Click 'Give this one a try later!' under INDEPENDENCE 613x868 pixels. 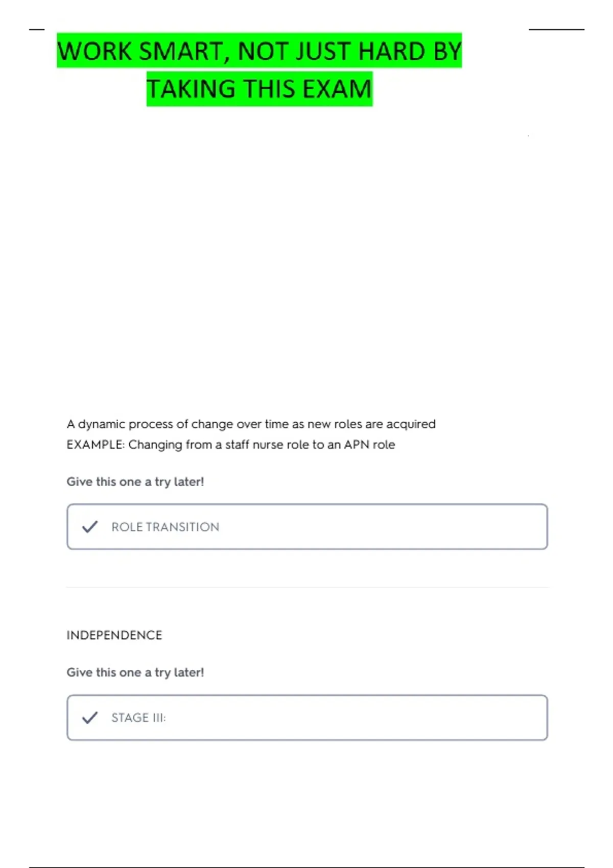[x=135, y=672]
